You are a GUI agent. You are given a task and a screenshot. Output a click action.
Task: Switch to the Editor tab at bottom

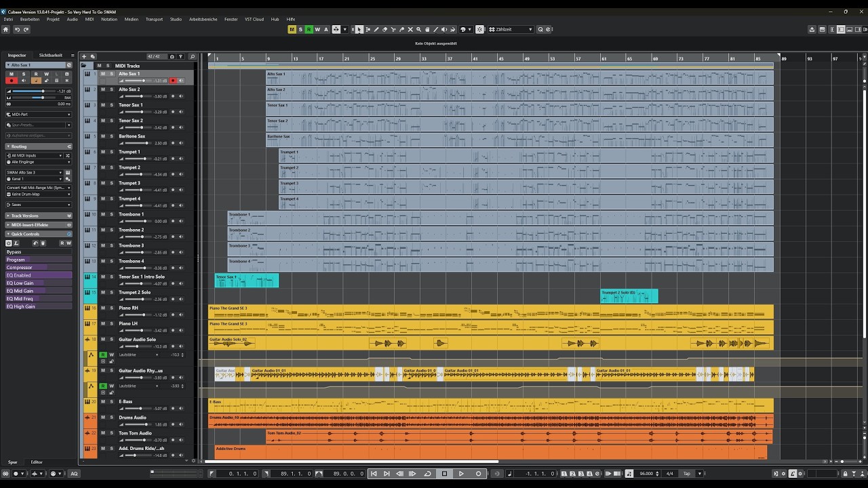coord(37,462)
